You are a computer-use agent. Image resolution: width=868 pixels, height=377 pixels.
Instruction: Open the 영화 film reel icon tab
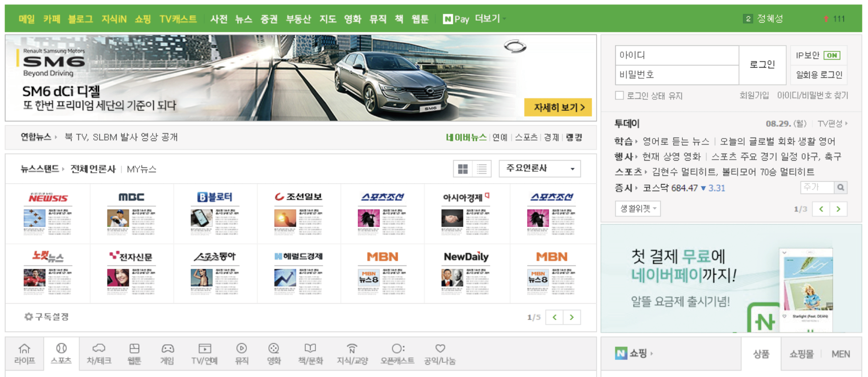(274, 354)
